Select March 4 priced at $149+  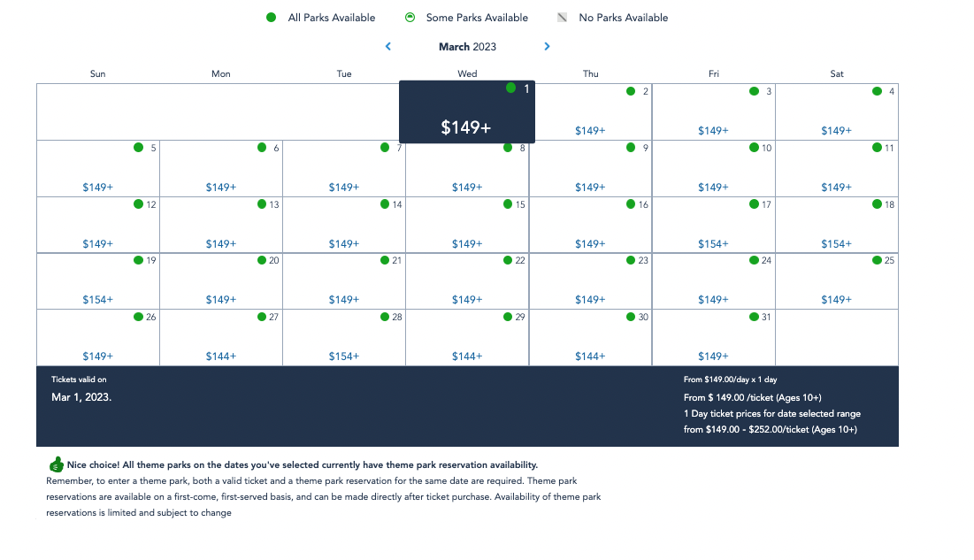(x=836, y=112)
